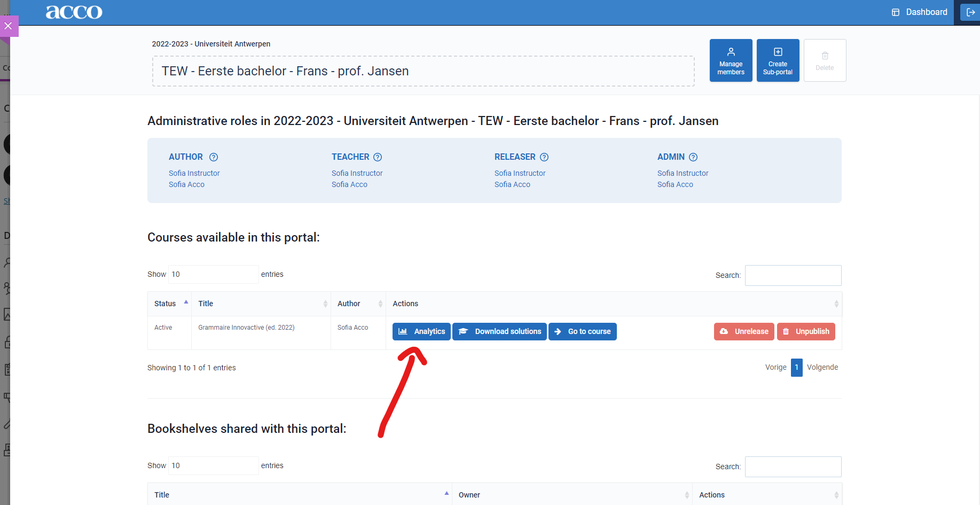Select Dashboard in the top navigation
Image resolution: width=980 pixels, height=505 pixels.
[926, 12]
